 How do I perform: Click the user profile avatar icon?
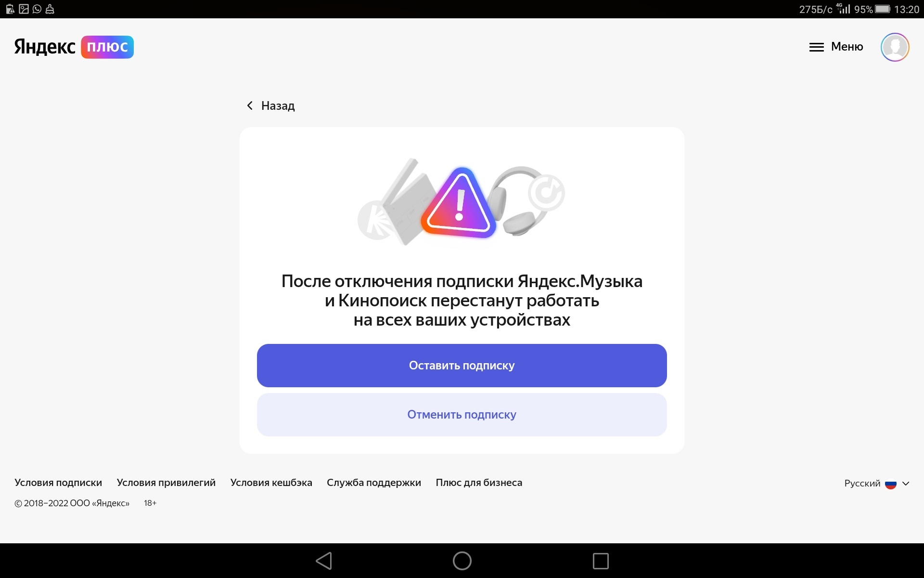tap(896, 47)
